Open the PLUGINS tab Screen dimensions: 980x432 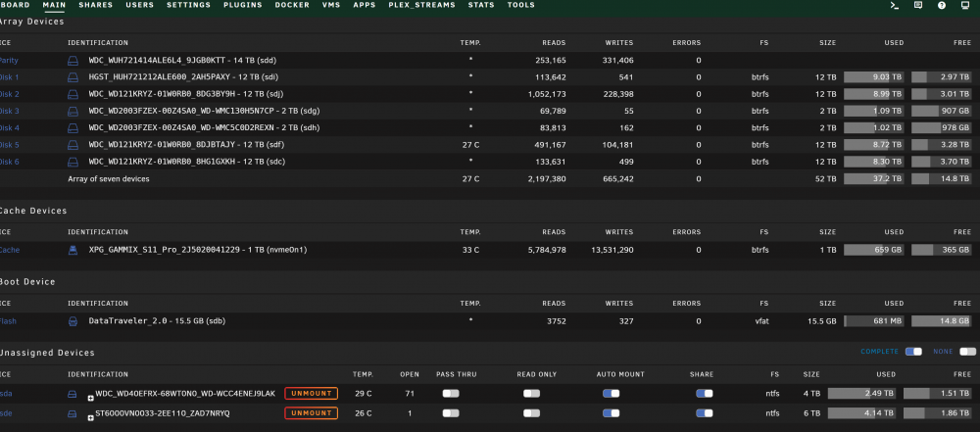[243, 5]
